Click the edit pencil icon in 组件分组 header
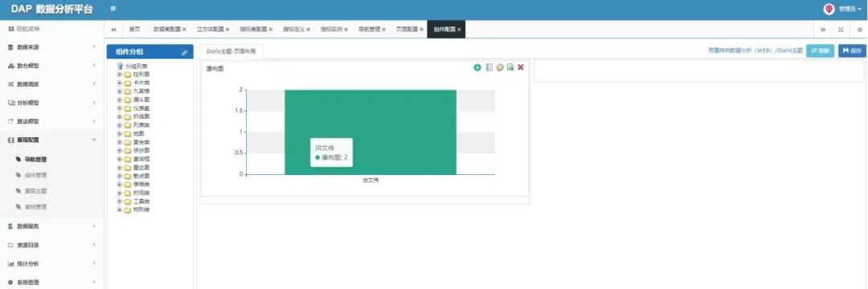 (x=185, y=52)
